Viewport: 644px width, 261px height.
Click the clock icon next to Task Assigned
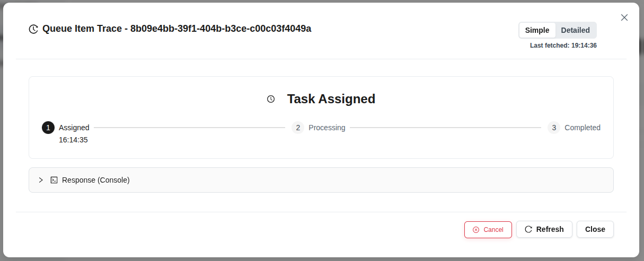pos(271,99)
